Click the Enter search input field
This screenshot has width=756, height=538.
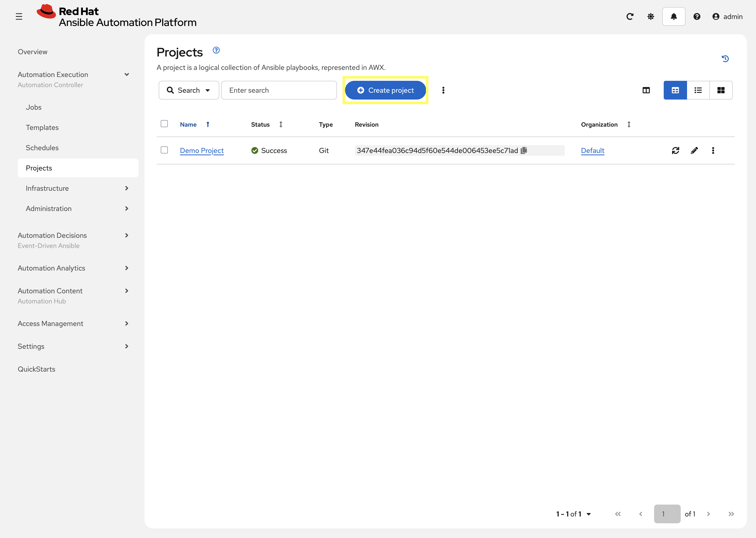[279, 90]
